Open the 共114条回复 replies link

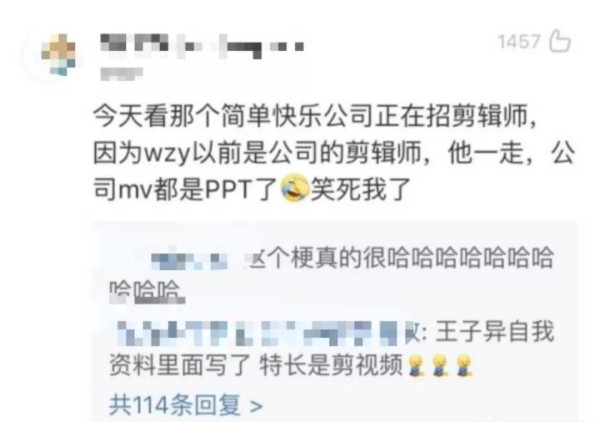[x=175, y=405]
